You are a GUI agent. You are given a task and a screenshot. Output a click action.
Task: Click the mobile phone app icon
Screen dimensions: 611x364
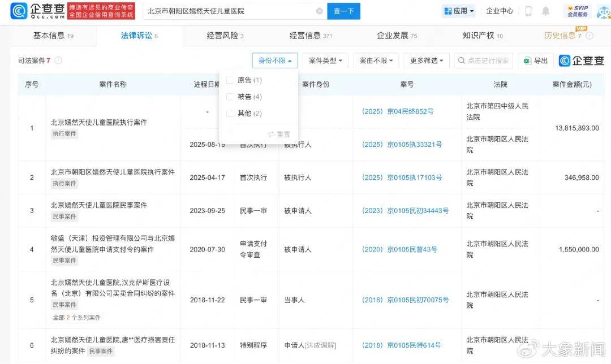pos(528,10)
